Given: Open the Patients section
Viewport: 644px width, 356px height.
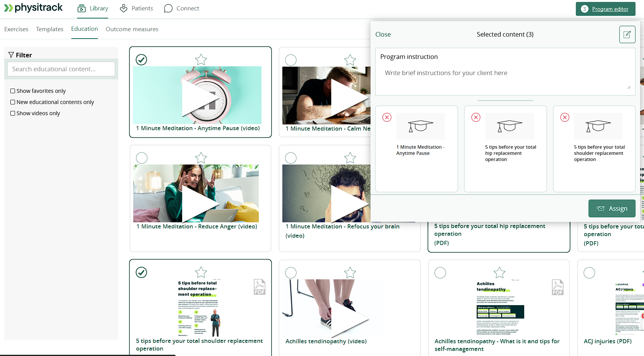Looking at the screenshot, I should tap(136, 8).
